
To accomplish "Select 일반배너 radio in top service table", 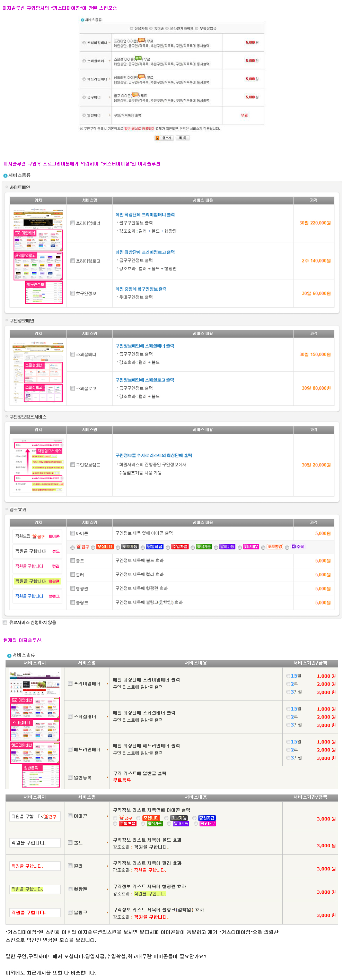I will 84,115.
